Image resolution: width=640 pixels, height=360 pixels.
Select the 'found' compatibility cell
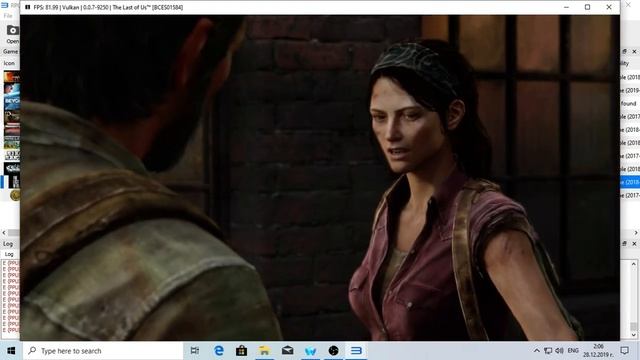(x=630, y=103)
